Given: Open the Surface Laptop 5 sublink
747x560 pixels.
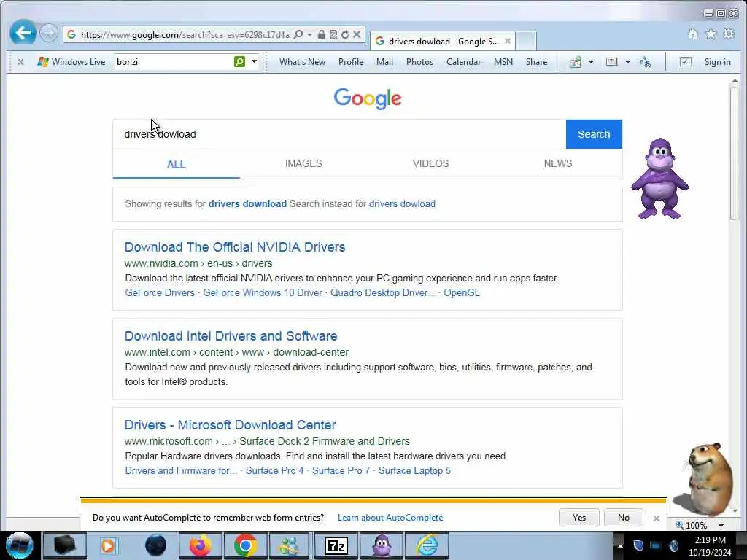Looking at the screenshot, I should 414,471.
